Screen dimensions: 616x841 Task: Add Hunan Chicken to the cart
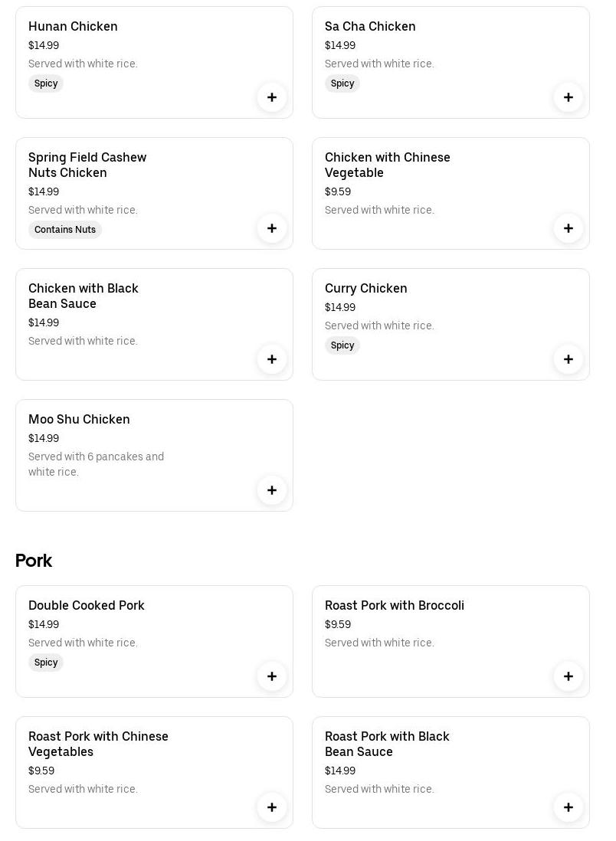click(x=272, y=97)
